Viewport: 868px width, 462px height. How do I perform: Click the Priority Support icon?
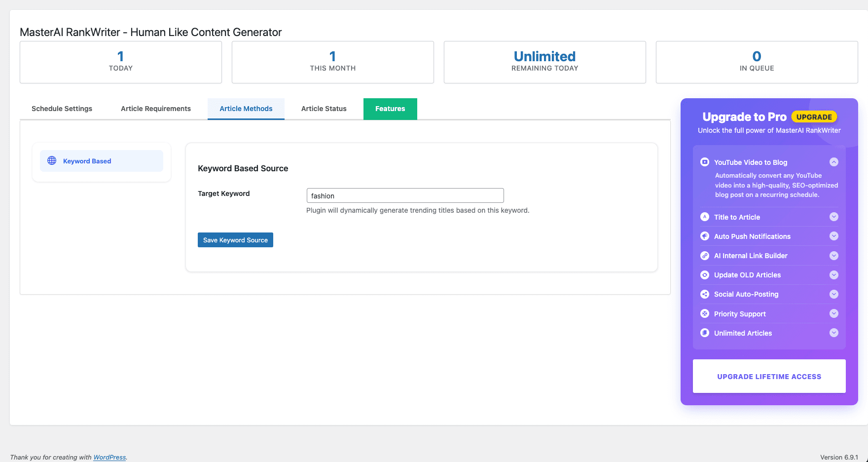[704, 313]
